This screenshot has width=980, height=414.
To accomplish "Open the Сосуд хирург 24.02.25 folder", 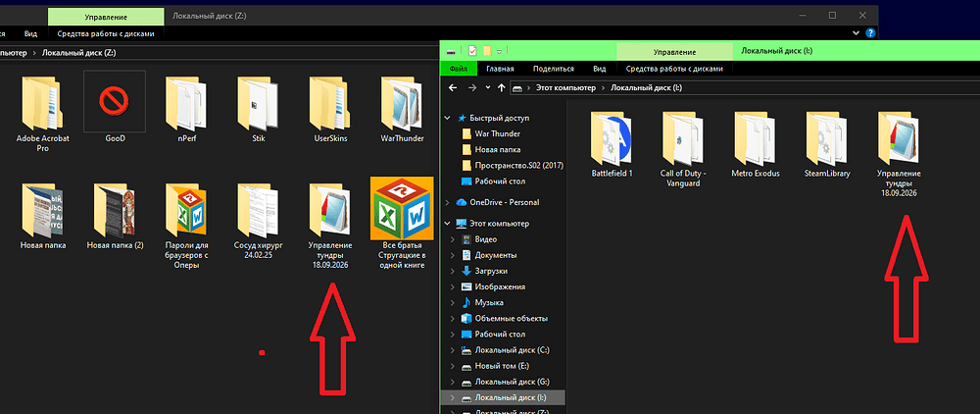I will click(258, 220).
